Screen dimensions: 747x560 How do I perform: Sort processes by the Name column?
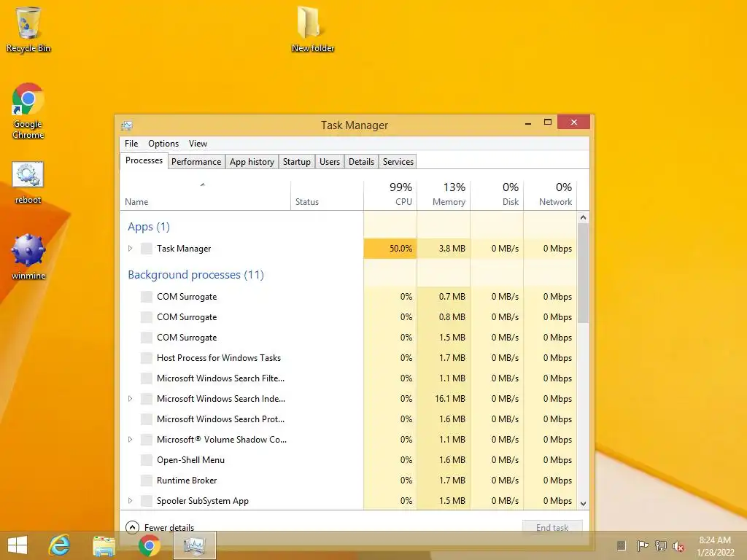pyautogui.click(x=205, y=195)
